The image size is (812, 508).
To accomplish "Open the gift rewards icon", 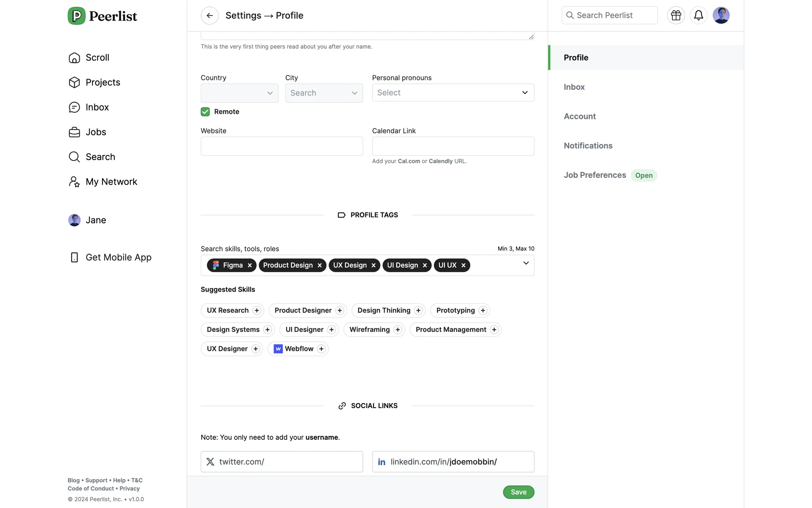I will point(676,15).
